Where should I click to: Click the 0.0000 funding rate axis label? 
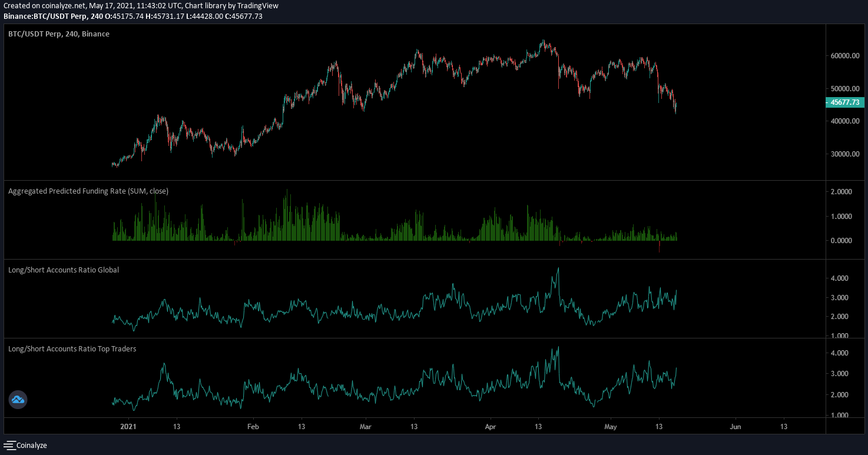pyautogui.click(x=841, y=241)
